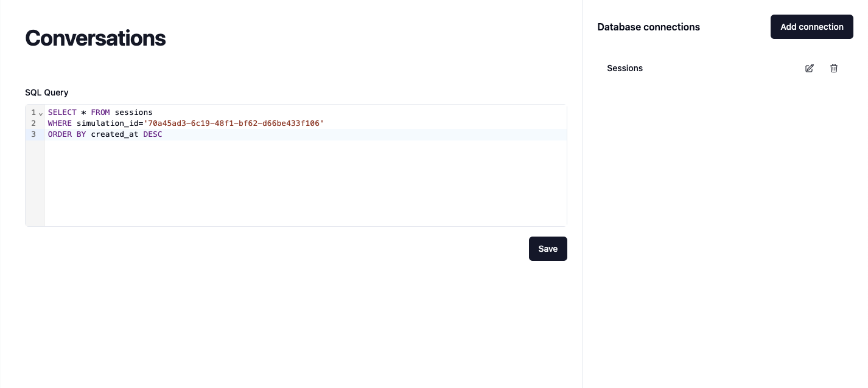Place cursor on the SELECT keyword
Screen dimensions: 868x388
pos(62,113)
